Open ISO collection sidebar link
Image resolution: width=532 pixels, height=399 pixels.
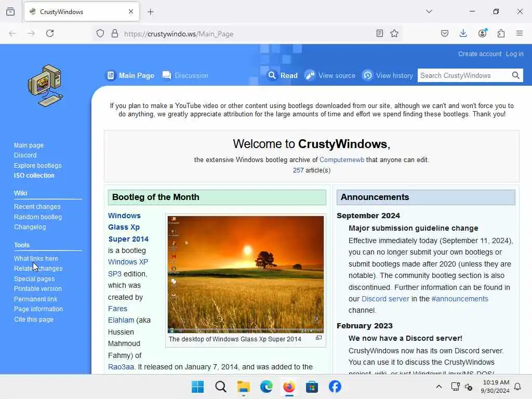[x=34, y=176]
